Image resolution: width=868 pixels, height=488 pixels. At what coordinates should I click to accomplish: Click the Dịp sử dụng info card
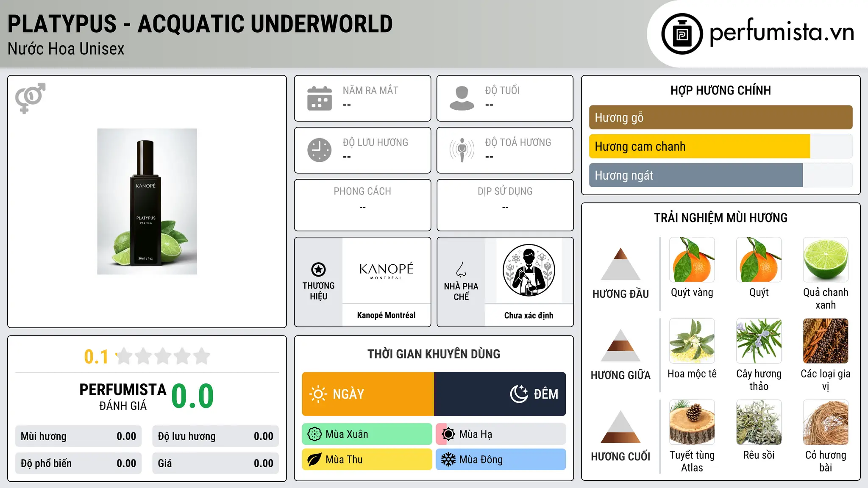click(505, 205)
